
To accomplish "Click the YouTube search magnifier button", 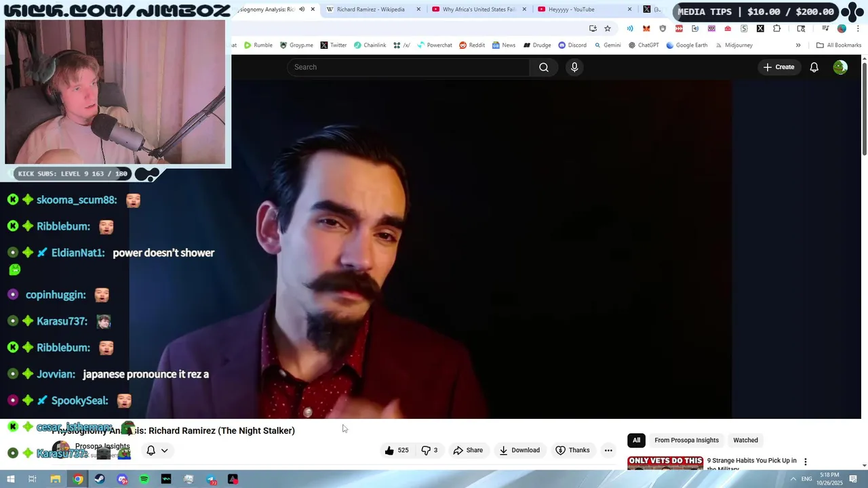I will point(543,67).
